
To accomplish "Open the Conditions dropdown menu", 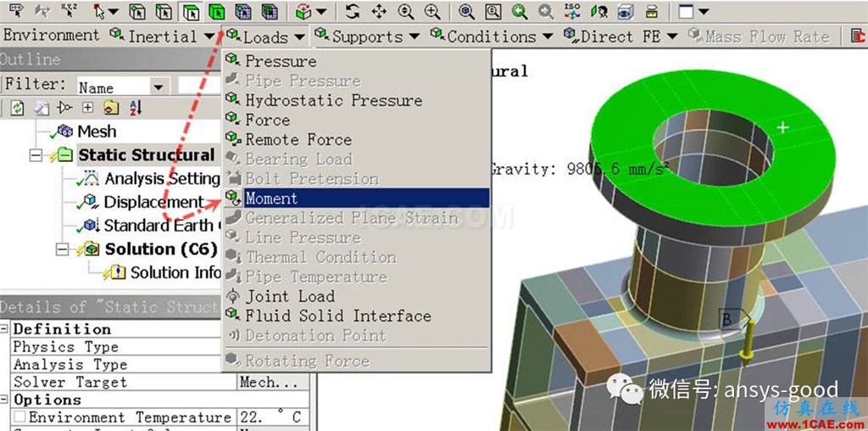I will (x=492, y=36).
